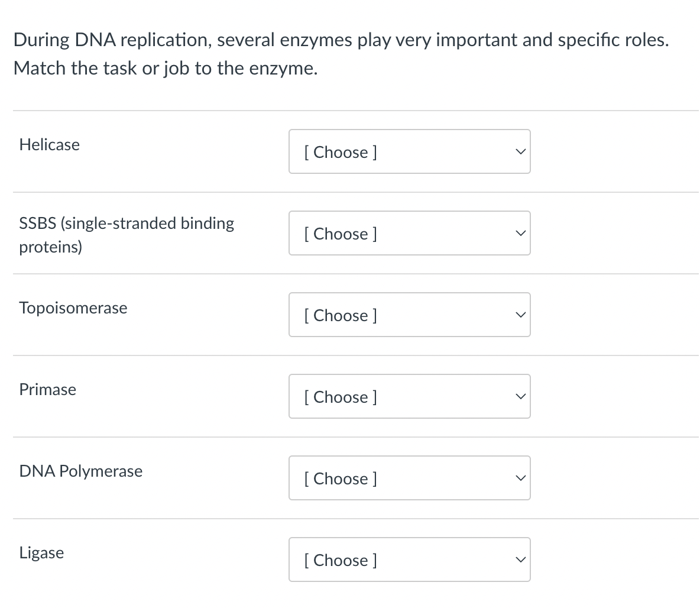This screenshot has height=608, width=700.
Task: Click the Topoisomerase label text
Action: pyautogui.click(x=73, y=308)
